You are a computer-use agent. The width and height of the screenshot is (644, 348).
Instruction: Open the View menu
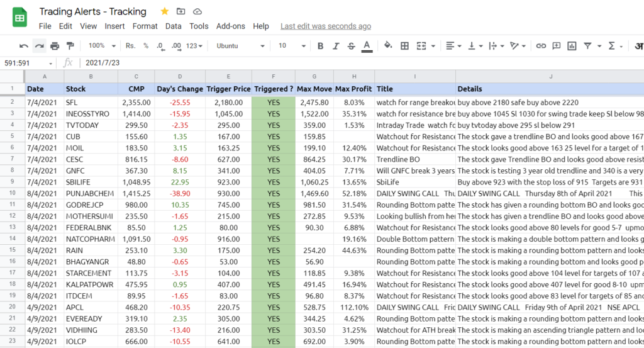click(88, 26)
